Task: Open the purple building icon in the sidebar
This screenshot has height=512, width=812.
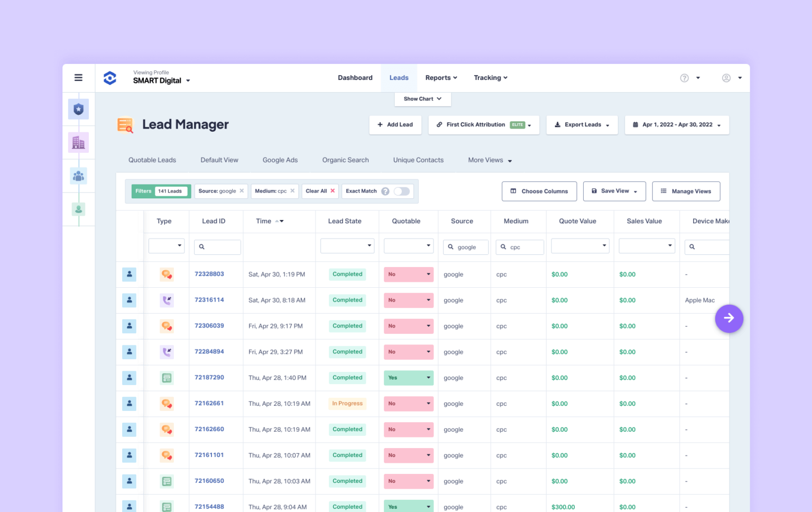Action: [x=78, y=142]
